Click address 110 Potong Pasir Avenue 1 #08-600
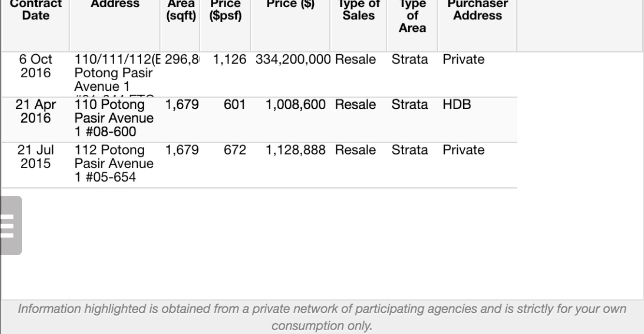644x334 pixels. [x=114, y=118]
